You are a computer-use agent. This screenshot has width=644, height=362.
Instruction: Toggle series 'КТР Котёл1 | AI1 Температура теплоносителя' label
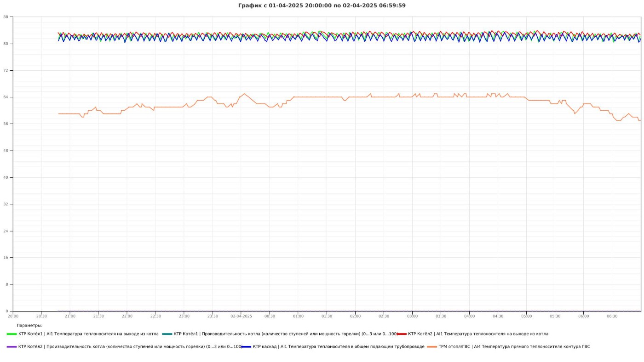[x=88, y=334]
